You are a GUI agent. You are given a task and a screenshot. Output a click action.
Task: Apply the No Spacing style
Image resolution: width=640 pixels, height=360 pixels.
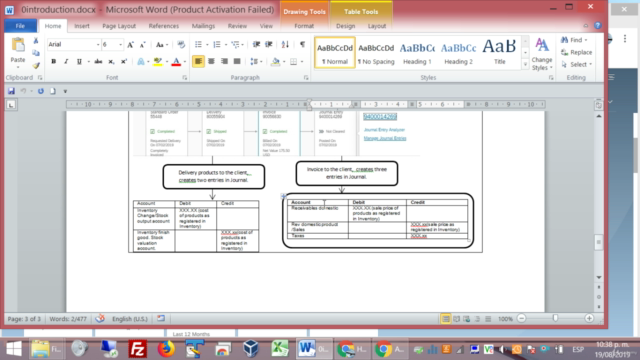coord(376,53)
